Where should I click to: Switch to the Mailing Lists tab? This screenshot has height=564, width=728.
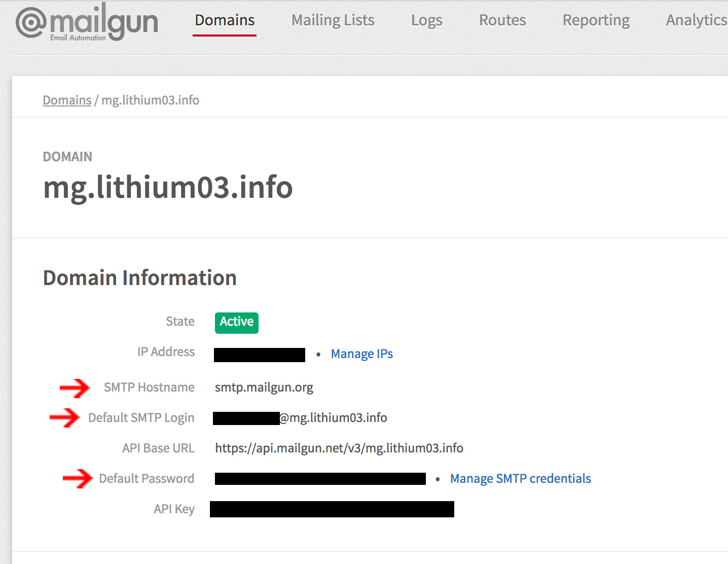pyautogui.click(x=333, y=20)
